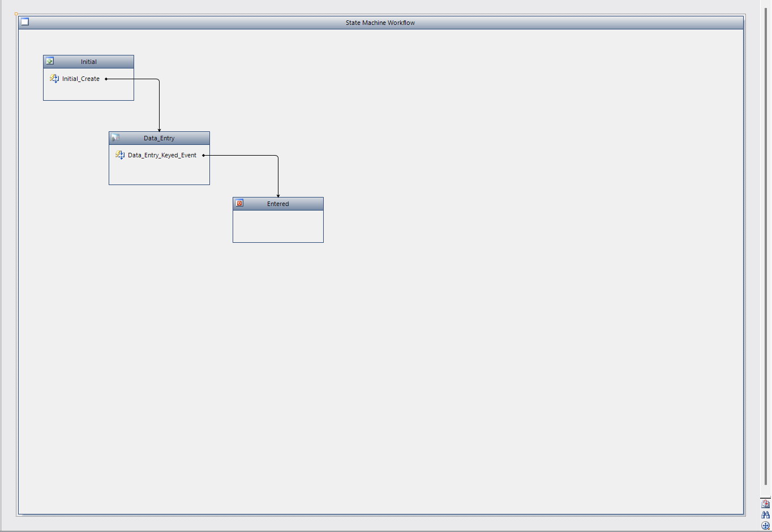Click the pan navigator icon
This screenshot has height=532, width=772.
pyautogui.click(x=765, y=526)
